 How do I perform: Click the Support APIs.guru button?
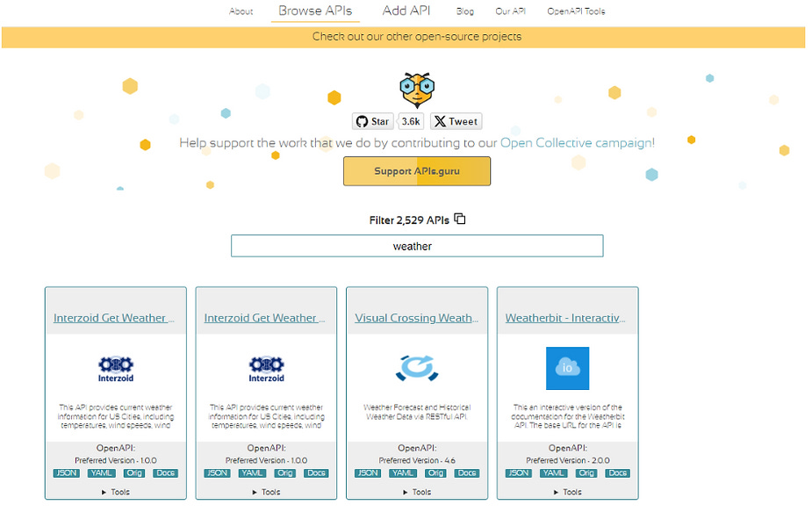417,171
